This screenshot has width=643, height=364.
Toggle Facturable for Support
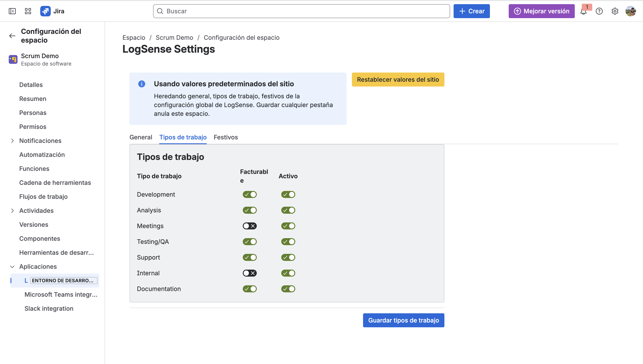(x=250, y=258)
